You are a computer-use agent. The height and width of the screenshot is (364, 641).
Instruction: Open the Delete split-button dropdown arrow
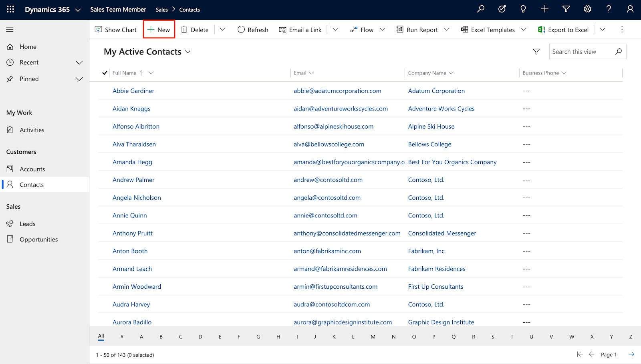pos(222,29)
